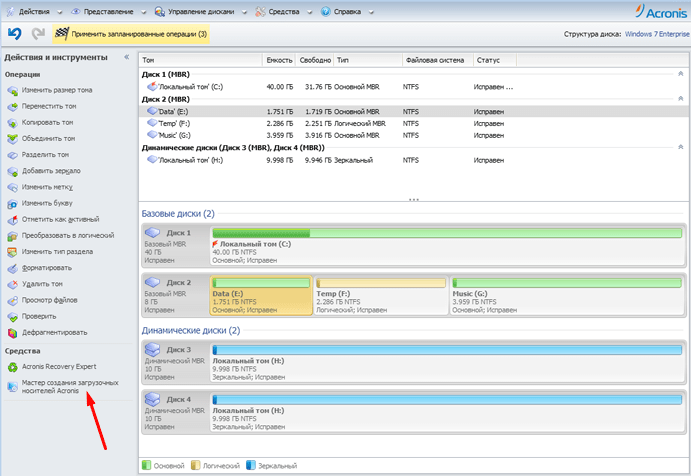The width and height of the screenshot is (691, 476).
Task: Click the Диск 4 dynamic disk icon
Action: point(152,399)
